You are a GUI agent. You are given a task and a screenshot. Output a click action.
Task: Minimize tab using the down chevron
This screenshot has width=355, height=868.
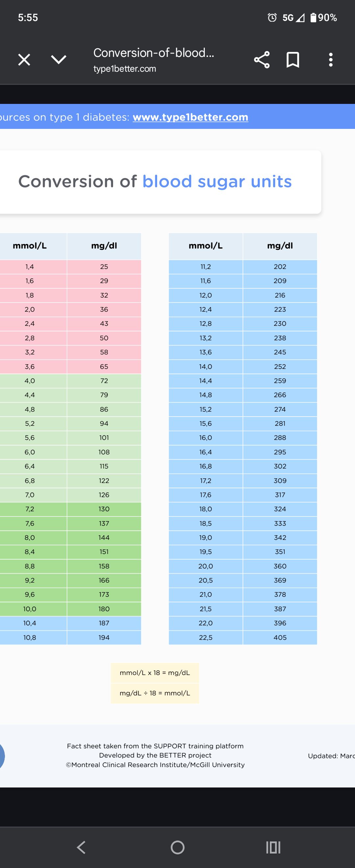pos(59,60)
